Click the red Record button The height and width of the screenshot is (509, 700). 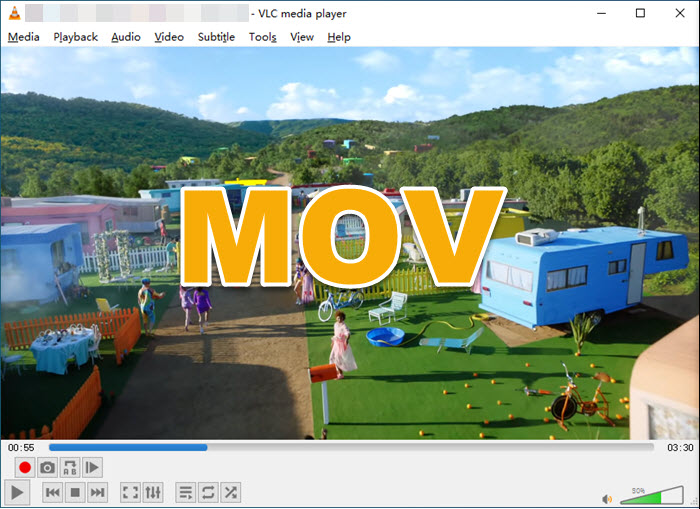25,467
